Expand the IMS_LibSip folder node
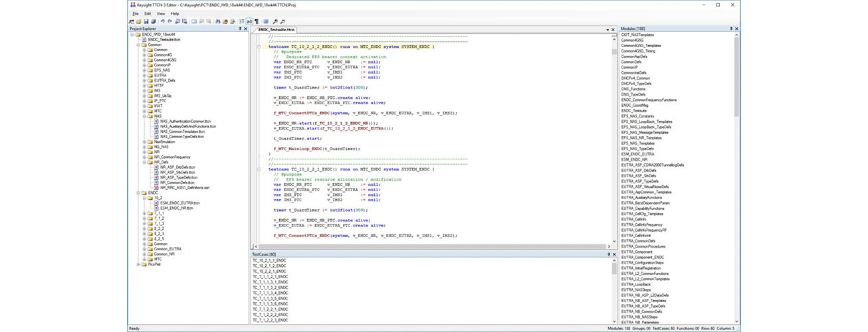Image resolution: width=868 pixels, height=332 pixels. [144, 96]
